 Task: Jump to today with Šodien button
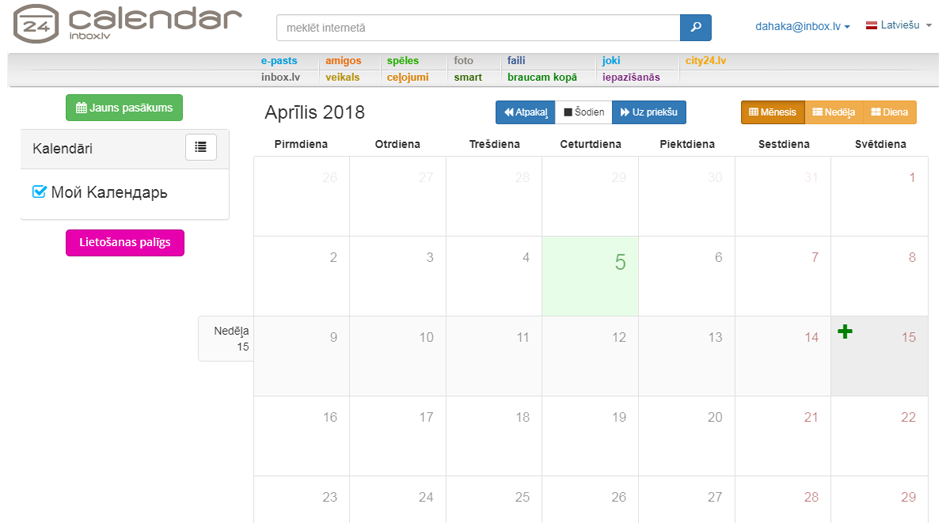coord(583,112)
